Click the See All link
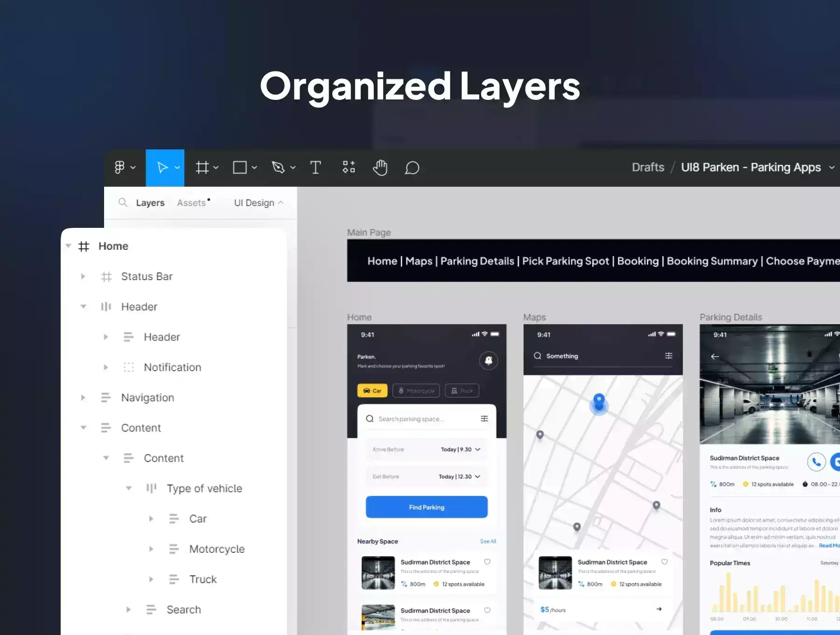The image size is (840, 635). point(488,541)
